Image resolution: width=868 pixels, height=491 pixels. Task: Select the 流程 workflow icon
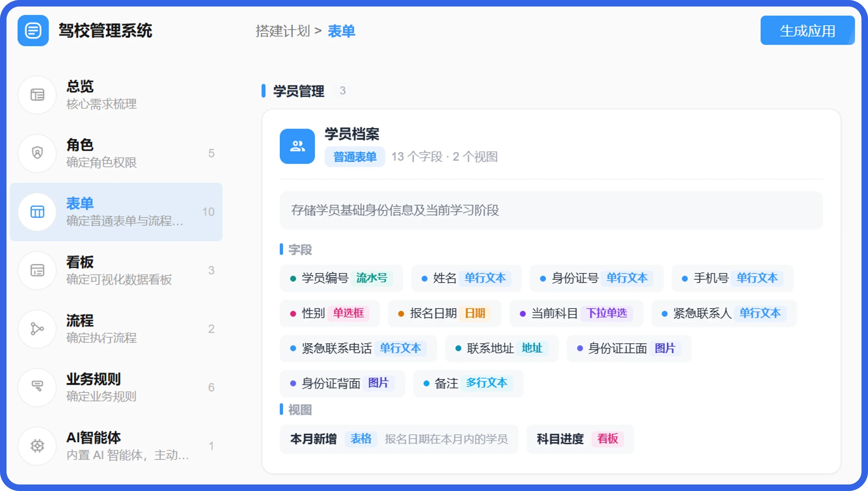click(37, 329)
